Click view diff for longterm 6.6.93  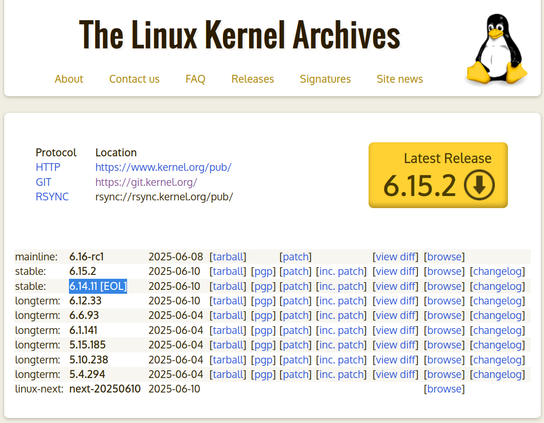(x=396, y=315)
